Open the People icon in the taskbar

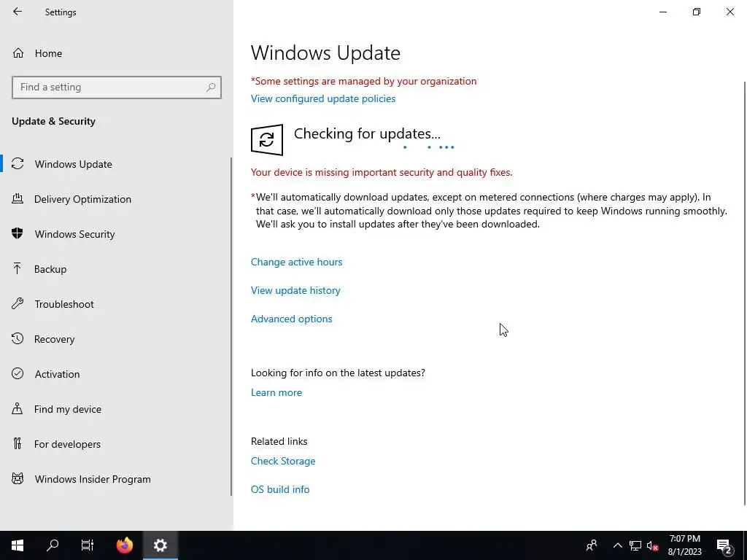[x=592, y=545]
